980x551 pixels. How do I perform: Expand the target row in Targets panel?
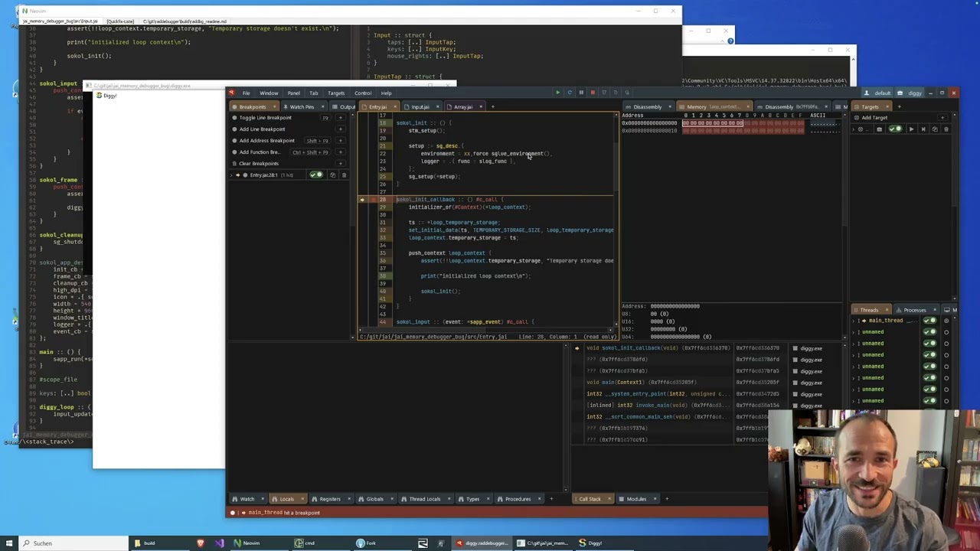point(853,129)
